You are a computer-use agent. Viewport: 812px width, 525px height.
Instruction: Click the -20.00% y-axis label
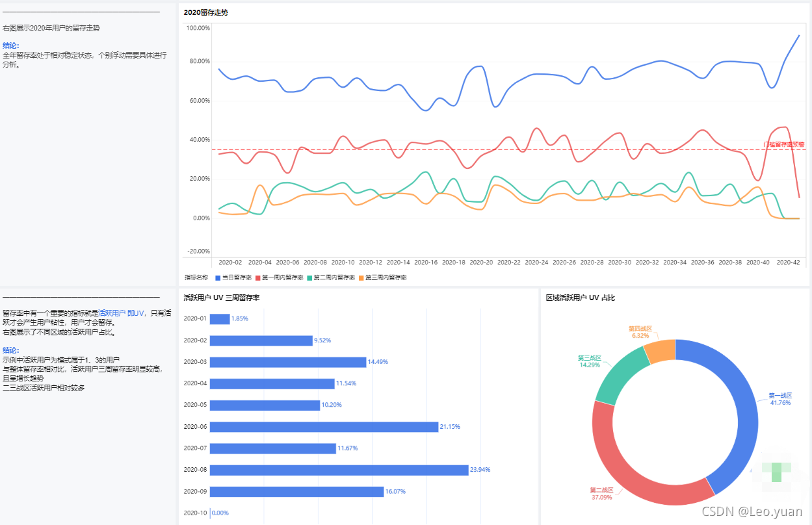198,251
